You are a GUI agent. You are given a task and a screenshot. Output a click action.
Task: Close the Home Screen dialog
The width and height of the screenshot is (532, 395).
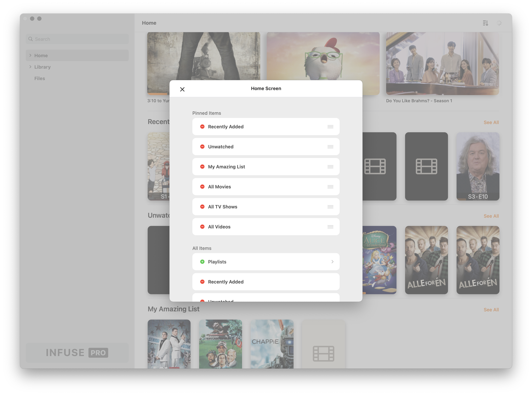coord(182,89)
